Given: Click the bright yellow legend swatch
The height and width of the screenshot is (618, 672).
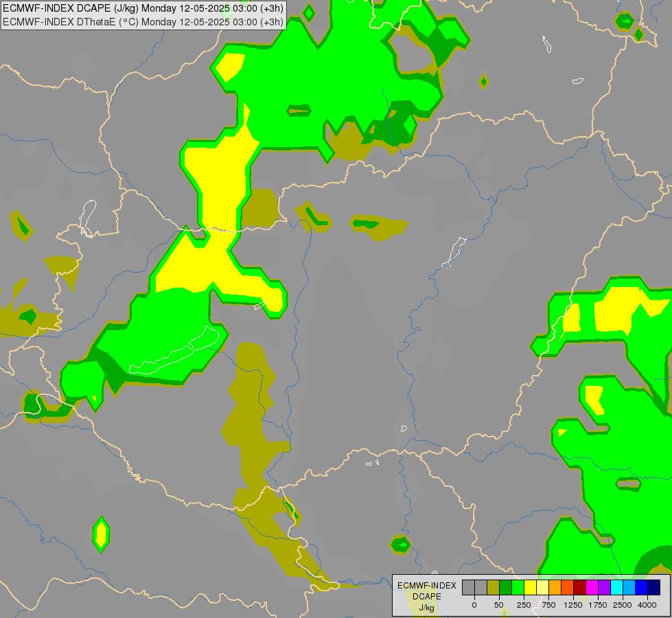Looking at the screenshot, I should pyautogui.click(x=530, y=588).
